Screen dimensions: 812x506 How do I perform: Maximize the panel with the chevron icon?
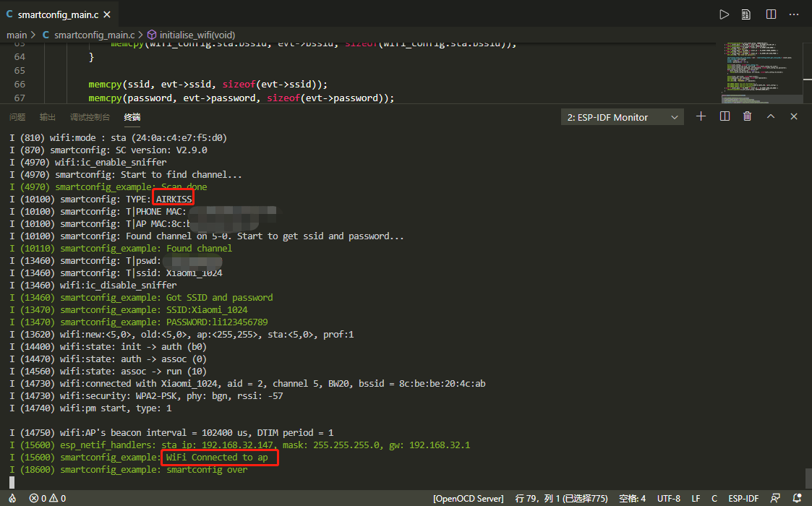(x=770, y=116)
